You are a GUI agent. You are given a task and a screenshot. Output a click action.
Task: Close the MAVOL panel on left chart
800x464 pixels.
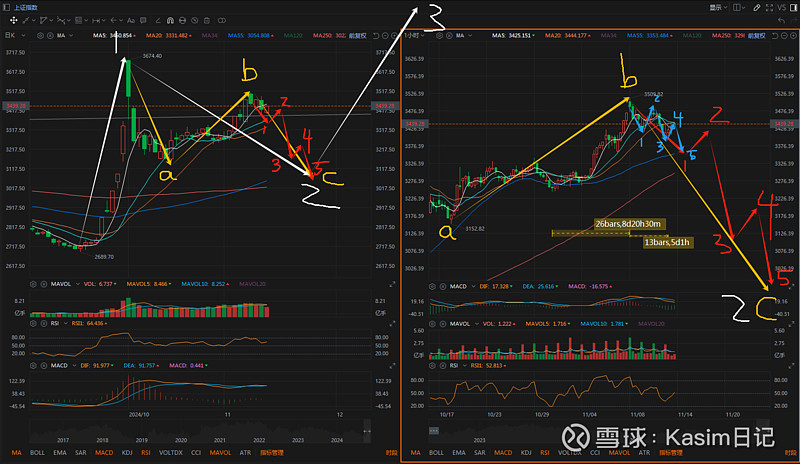(x=43, y=284)
